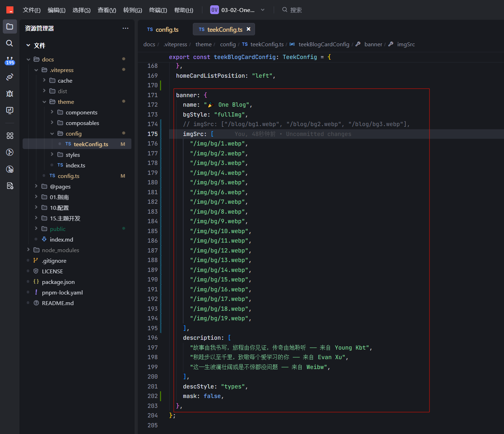Expand the 15.主题开发 folder
This screenshot has width=504, height=434.
coord(36,218)
